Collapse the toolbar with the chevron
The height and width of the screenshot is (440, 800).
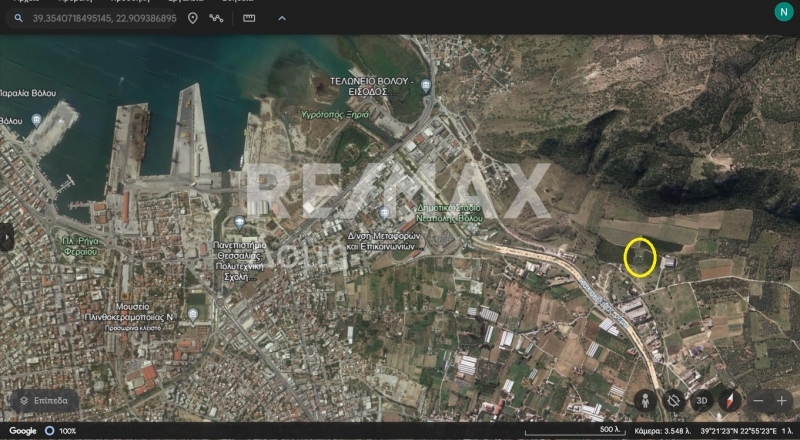[x=281, y=18]
